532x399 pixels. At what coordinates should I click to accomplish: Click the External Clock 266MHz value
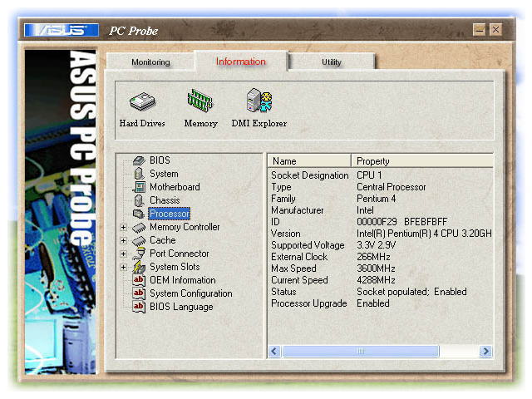click(373, 257)
